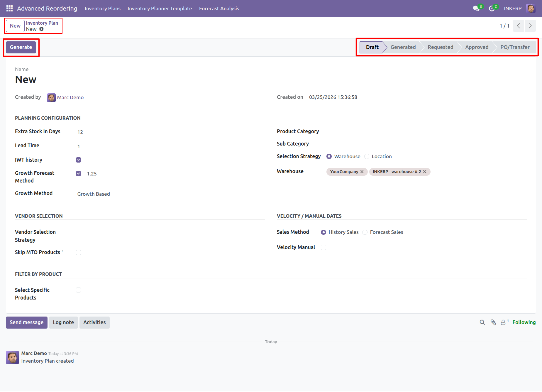This screenshot has width=542, height=392.
Task: Remove the YourCompany warehouse tag
Action: coord(362,172)
